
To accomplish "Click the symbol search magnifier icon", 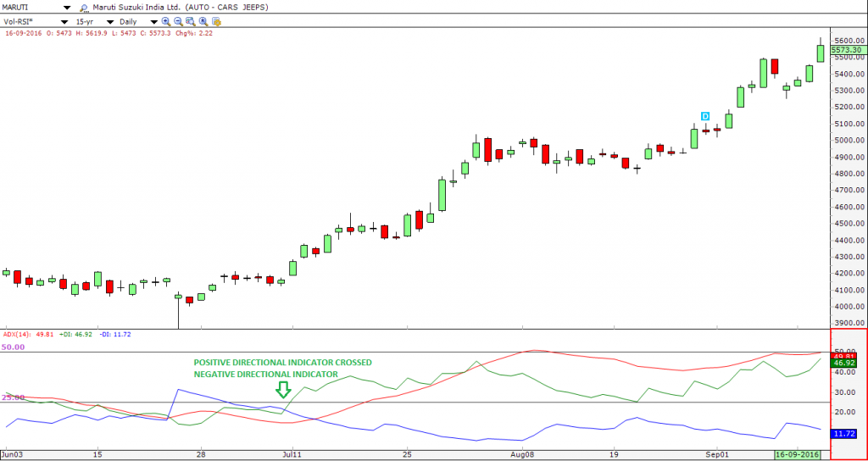I will 84,8.
